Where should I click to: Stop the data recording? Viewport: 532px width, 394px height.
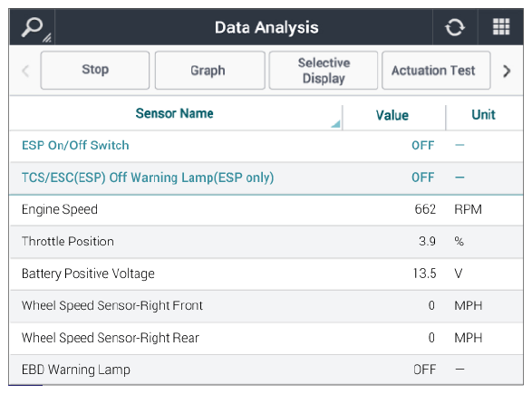tap(95, 70)
